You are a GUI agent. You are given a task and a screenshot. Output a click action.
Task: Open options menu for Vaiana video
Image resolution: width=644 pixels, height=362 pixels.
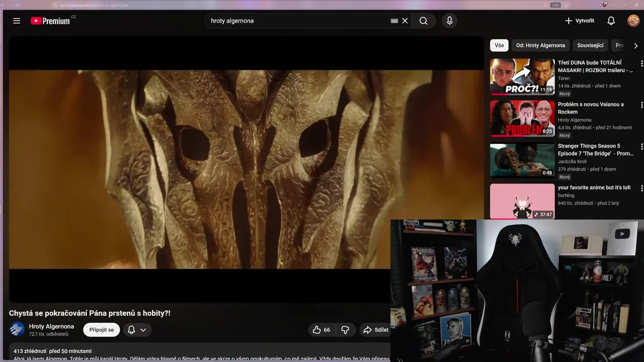coord(641,105)
